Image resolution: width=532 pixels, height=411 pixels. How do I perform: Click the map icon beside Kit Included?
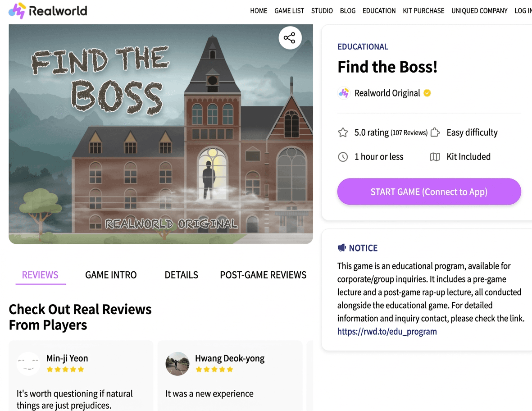435,157
